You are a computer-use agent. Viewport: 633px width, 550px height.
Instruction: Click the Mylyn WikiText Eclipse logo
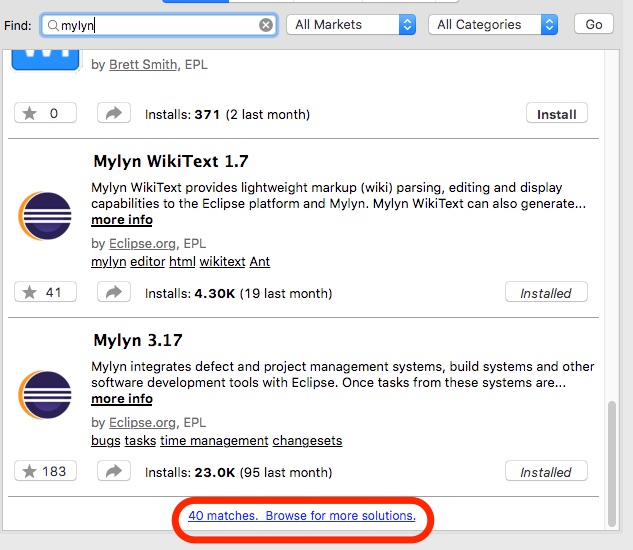click(x=45, y=216)
